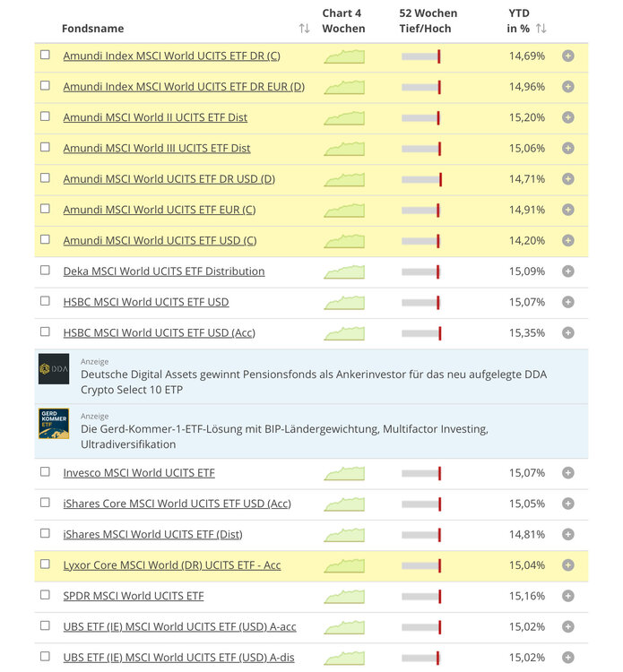Click 52-week range bar for HSBC USD (Acc)

coord(421,333)
